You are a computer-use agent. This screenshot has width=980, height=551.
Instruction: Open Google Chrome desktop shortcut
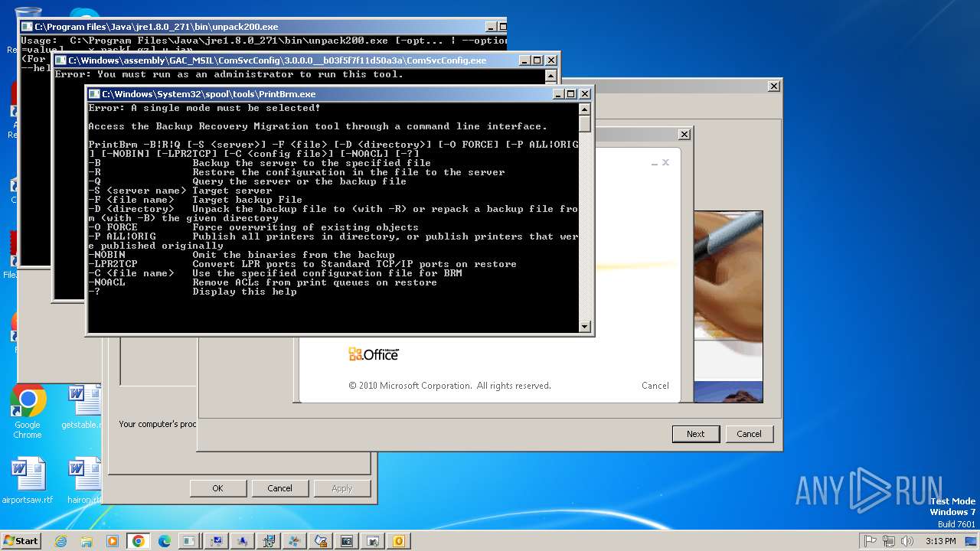coord(28,412)
